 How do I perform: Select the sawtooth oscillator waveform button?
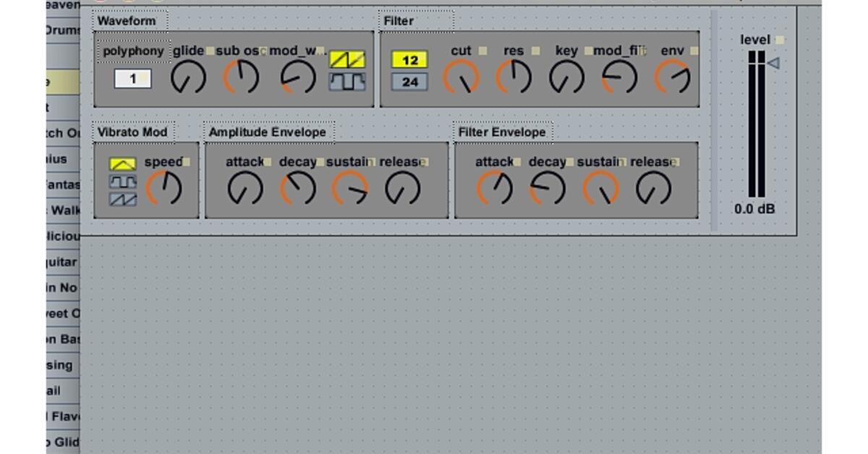pyautogui.click(x=347, y=59)
